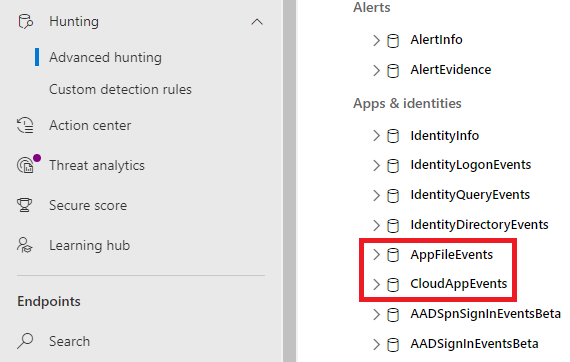Screen dimensions: 570x362
Task: Click the Learning hub graduate icon
Action: [x=25, y=245]
